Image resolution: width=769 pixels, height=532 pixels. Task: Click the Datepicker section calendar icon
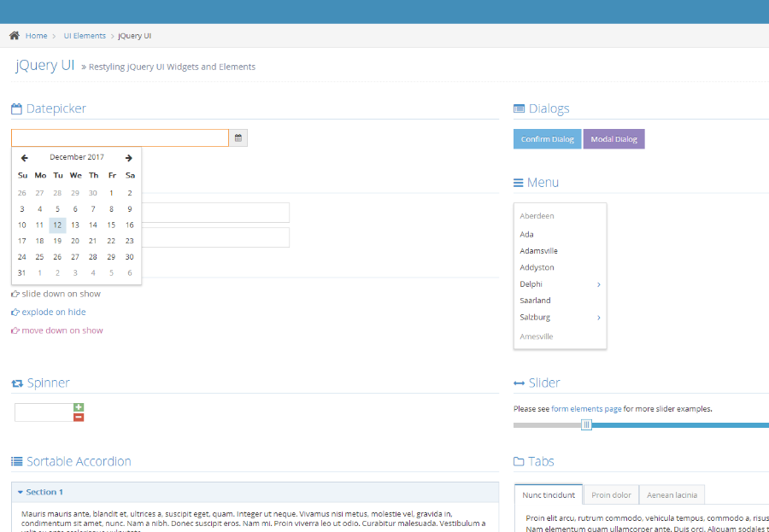(x=17, y=108)
